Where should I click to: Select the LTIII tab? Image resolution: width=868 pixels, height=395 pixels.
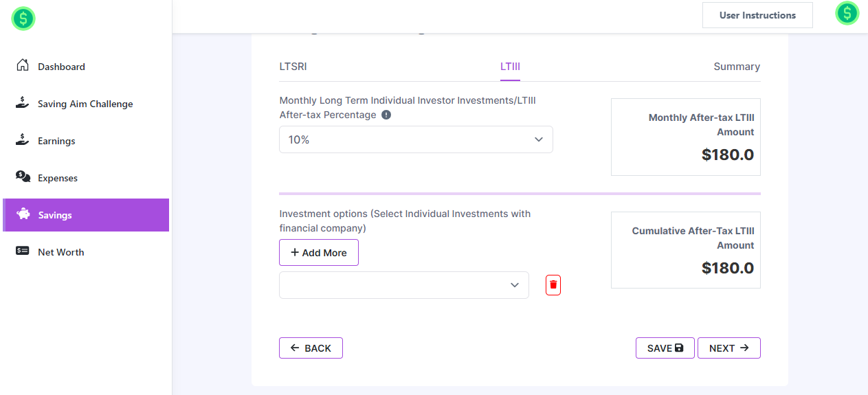(x=510, y=67)
